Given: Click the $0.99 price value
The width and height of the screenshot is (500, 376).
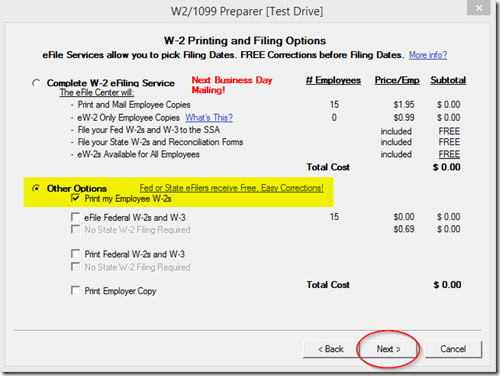Looking at the screenshot, I should tap(404, 118).
